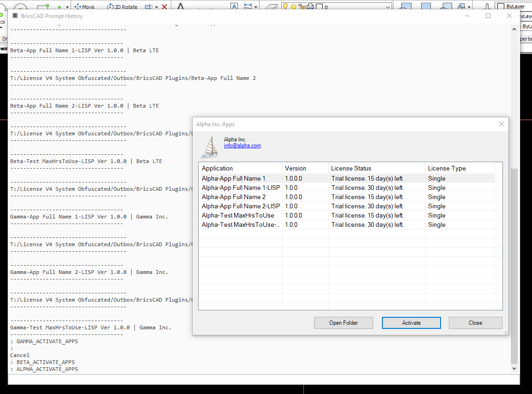The width and height of the screenshot is (532, 394).
Task: Click the 15 day(s) left status for Alpha-Test MaxHrsToUse
Action: click(x=368, y=216)
